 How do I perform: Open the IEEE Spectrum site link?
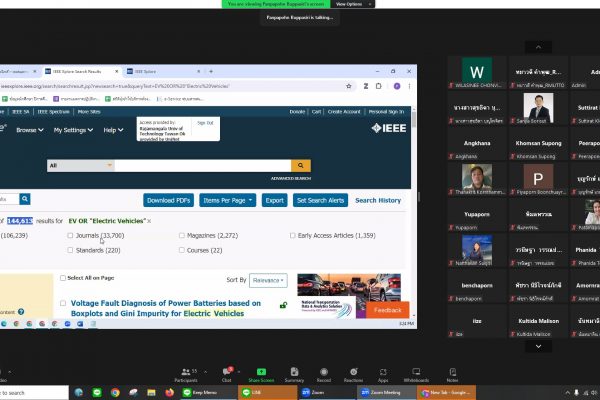tap(54, 112)
